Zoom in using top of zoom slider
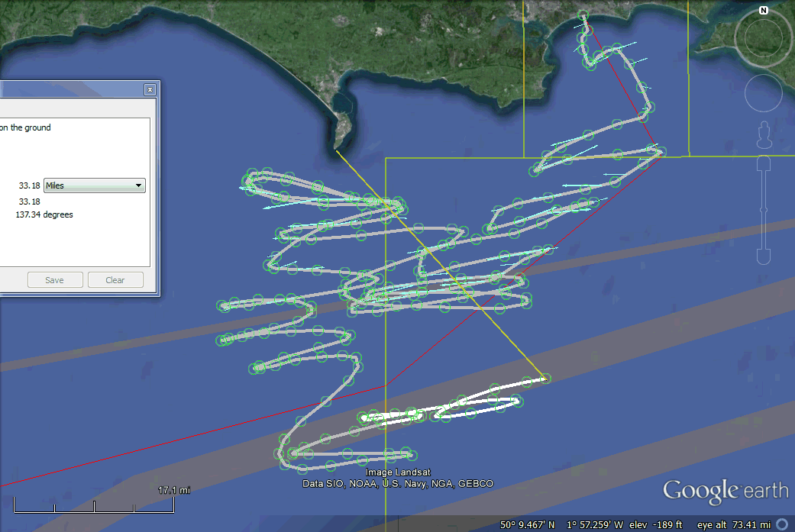 tap(762, 164)
